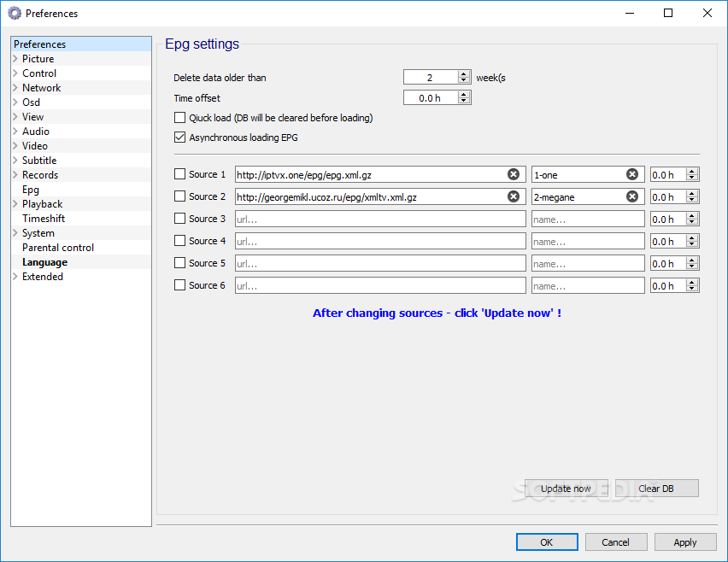Select the Epg item in the tree
728x562 pixels.
tap(31, 190)
